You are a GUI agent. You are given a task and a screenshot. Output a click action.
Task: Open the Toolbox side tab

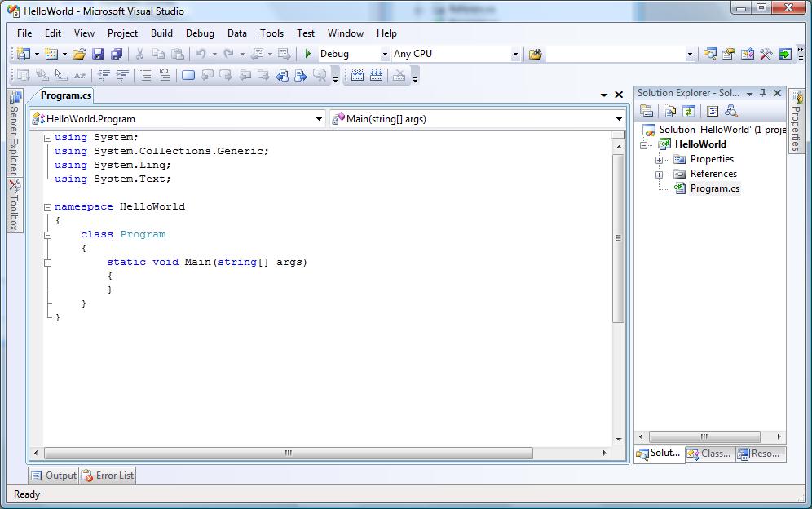point(15,206)
